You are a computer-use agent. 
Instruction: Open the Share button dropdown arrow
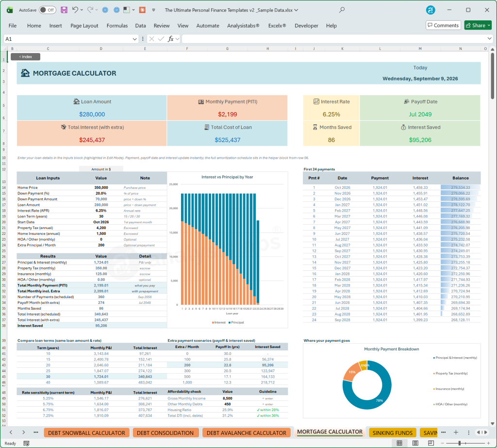[x=489, y=25]
